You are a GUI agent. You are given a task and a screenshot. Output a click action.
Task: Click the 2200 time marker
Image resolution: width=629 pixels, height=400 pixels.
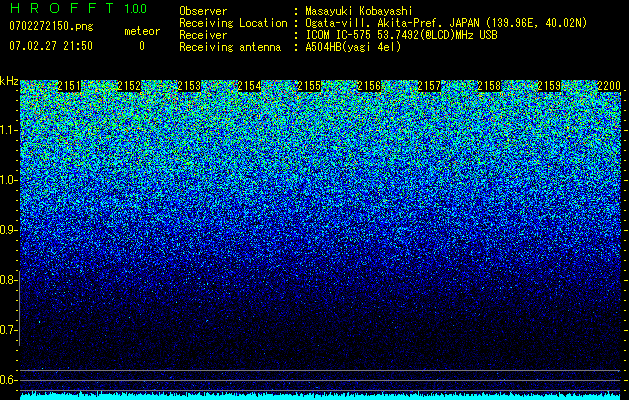(x=609, y=86)
